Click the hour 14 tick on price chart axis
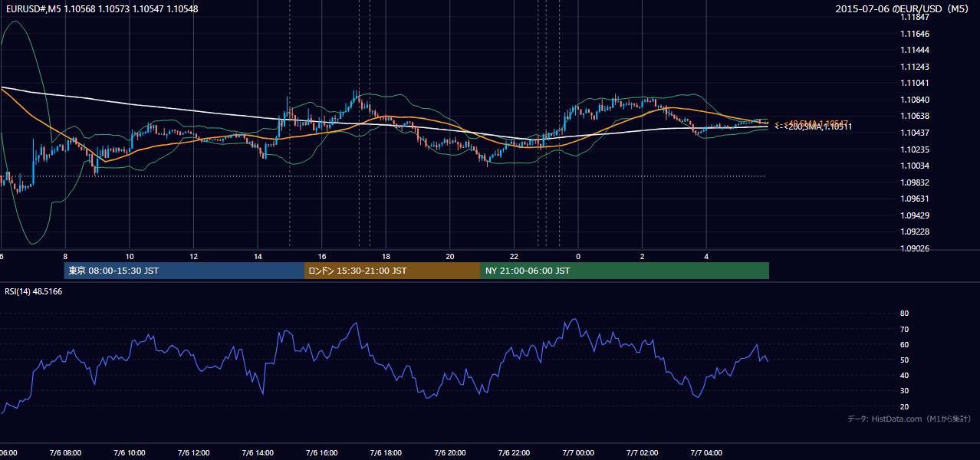The height and width of the screenshot is (460, 980). click(x=258, y=256)
